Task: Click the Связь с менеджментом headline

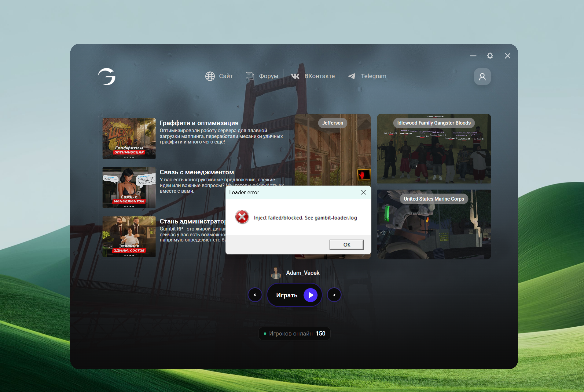Action: tap(197, 172)
